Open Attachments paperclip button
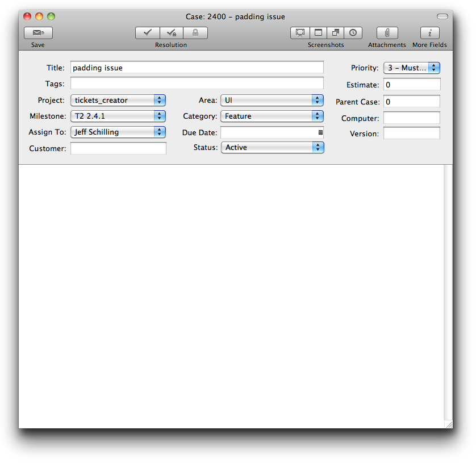The width and height of the screenshot is (476, 463). click(x=387, y=33)
